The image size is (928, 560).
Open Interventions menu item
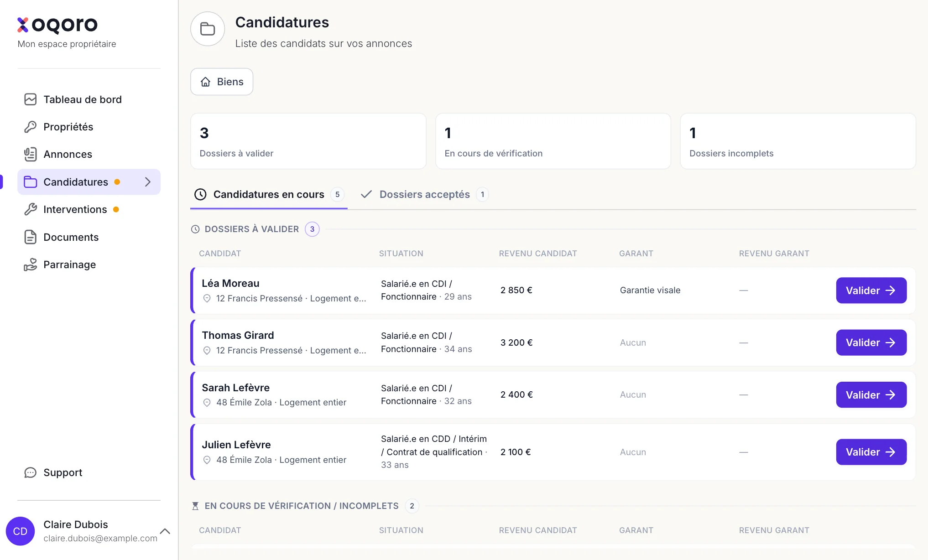click(89, 209)
